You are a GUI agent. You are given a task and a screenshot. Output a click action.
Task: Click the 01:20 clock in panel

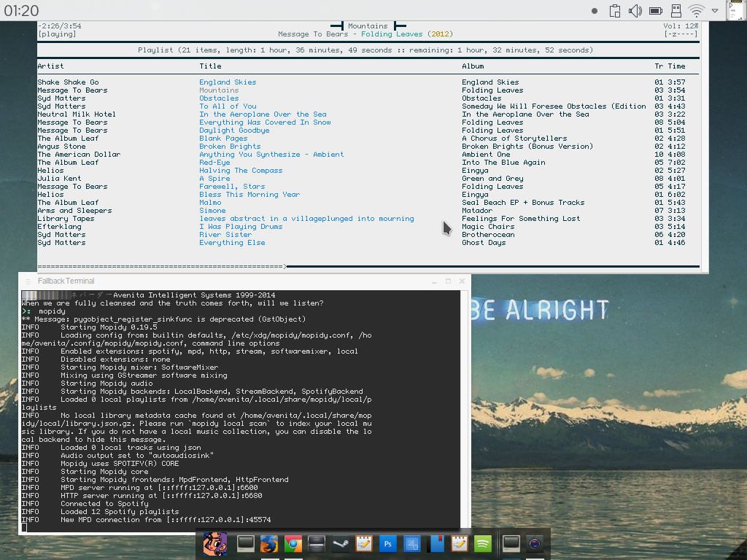(x=21, y=10)
